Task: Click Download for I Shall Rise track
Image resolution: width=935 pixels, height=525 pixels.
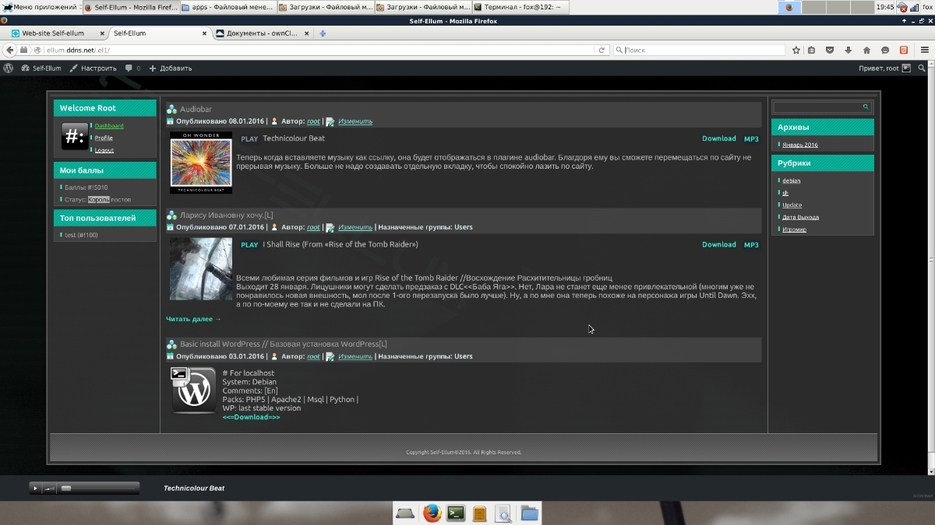Action: (719, 245)
